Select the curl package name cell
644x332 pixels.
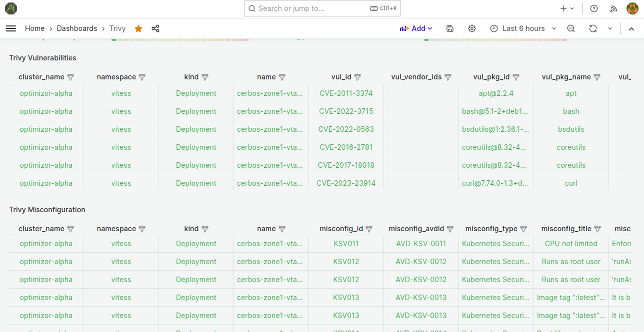tap(571, 183)
